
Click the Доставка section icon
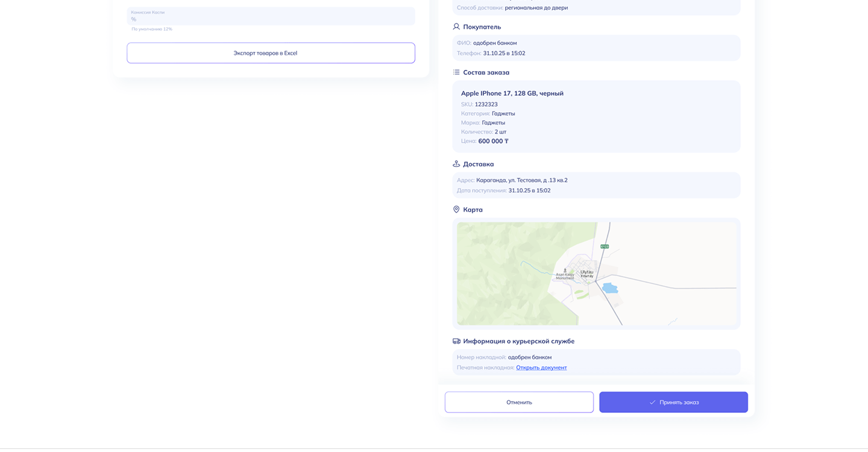(456, 164)
